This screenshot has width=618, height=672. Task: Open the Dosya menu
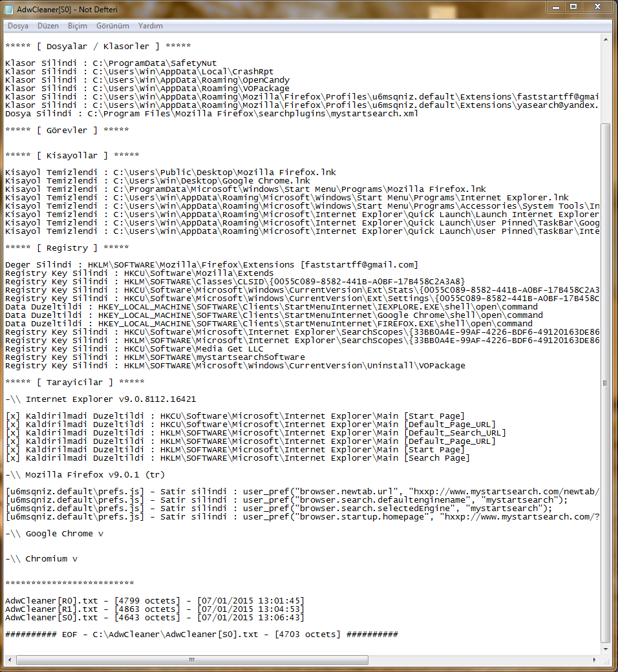click(x=18, y=26)
